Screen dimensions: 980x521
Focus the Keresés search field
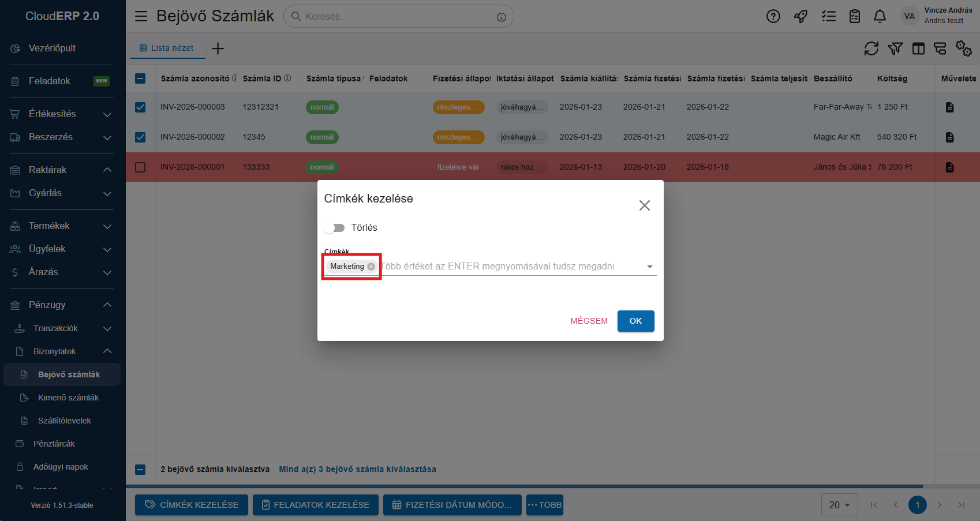point(398,16)
